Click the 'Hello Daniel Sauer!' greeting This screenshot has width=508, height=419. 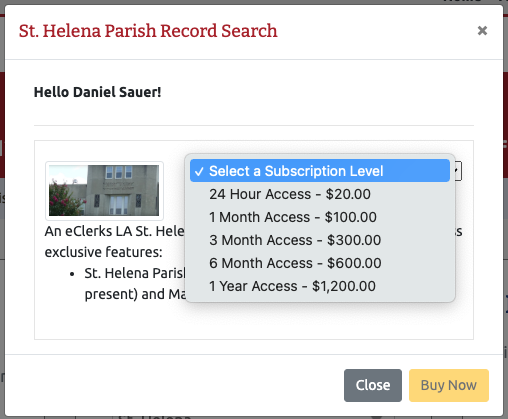click(x=97, y=92)
